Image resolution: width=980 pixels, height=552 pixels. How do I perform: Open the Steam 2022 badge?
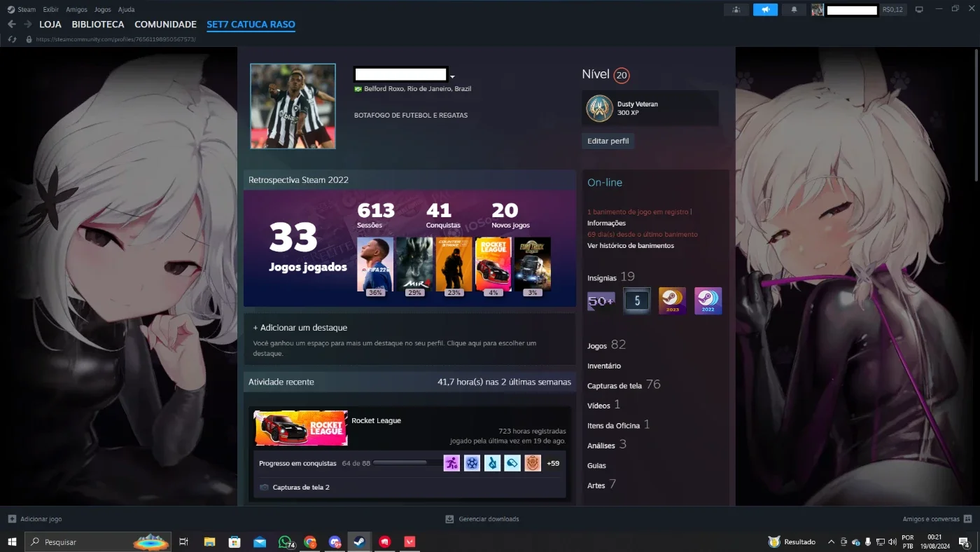pyautogui.click(x=708, y=301)
